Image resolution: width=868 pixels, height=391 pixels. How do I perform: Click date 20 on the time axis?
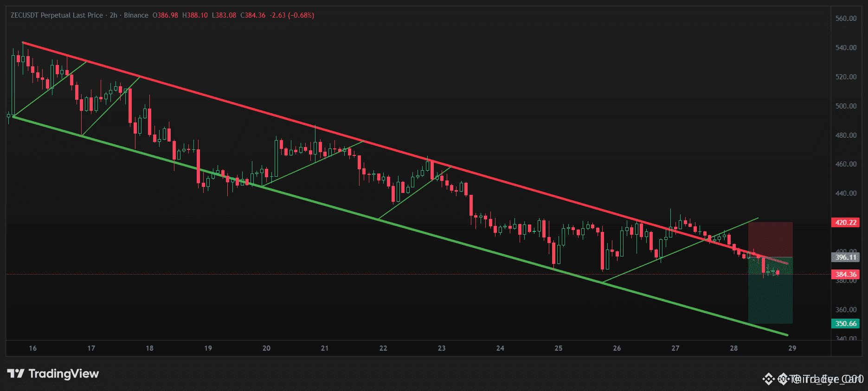click(x=266, y=348)
